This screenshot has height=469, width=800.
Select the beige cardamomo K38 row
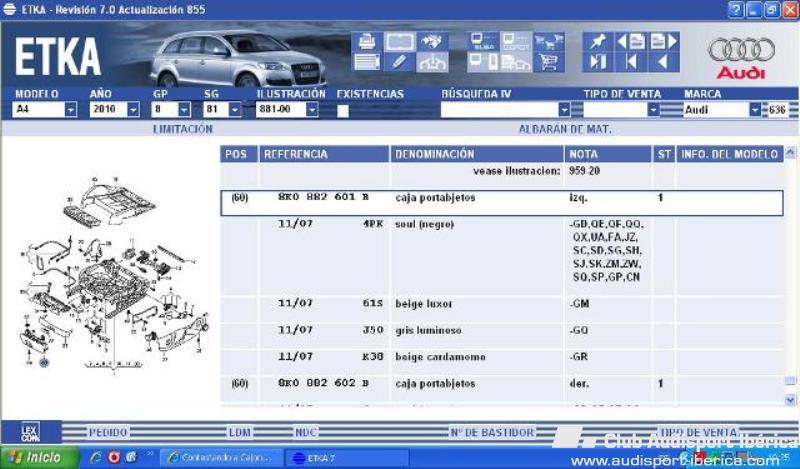click(x=502, y=362)
